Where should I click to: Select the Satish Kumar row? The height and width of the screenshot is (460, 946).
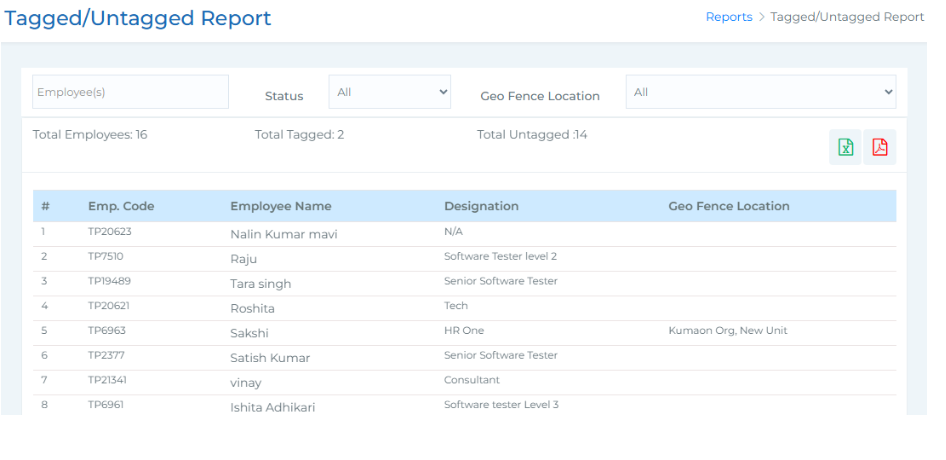(270, 357)
